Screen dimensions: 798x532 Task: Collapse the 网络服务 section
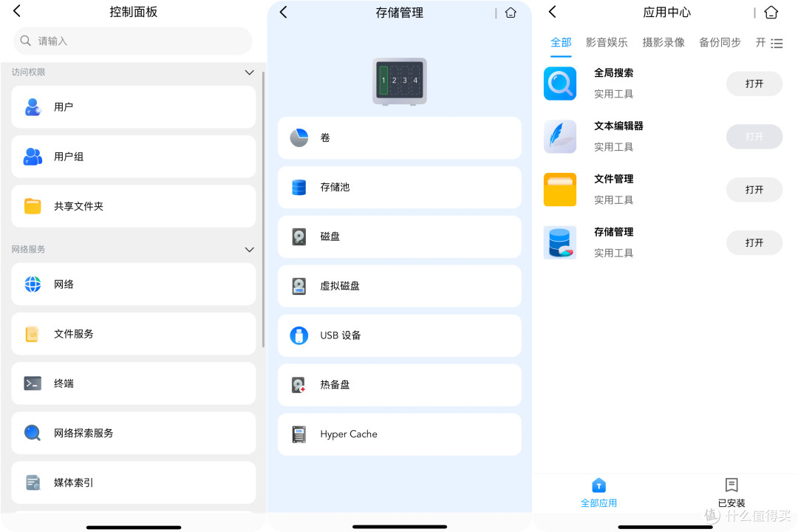[x=250, y=250]
